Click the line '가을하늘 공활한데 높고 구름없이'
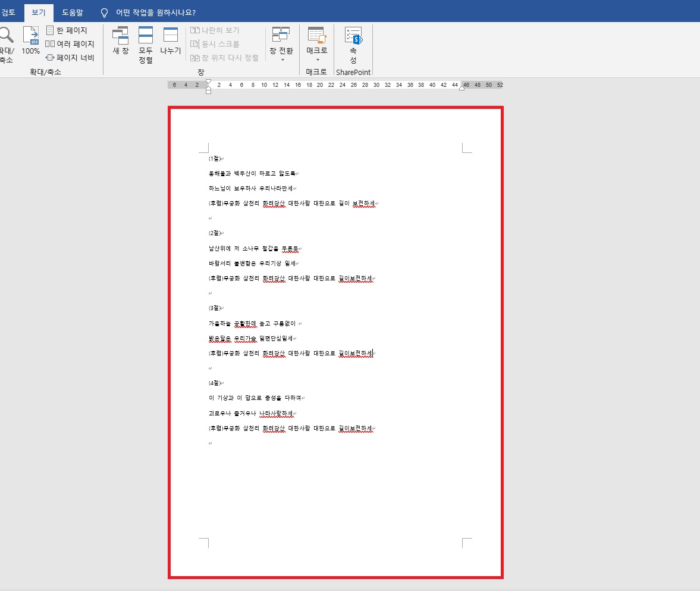700x591 pixels. click(x=252, y=323)
